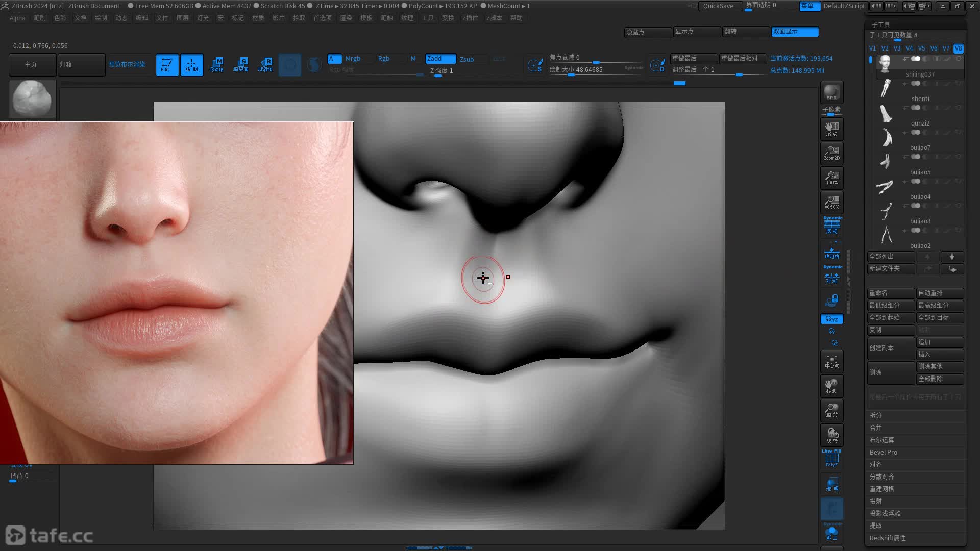
Task: Click the Delete Other (删除其他) button
Action: click(940, 366)
